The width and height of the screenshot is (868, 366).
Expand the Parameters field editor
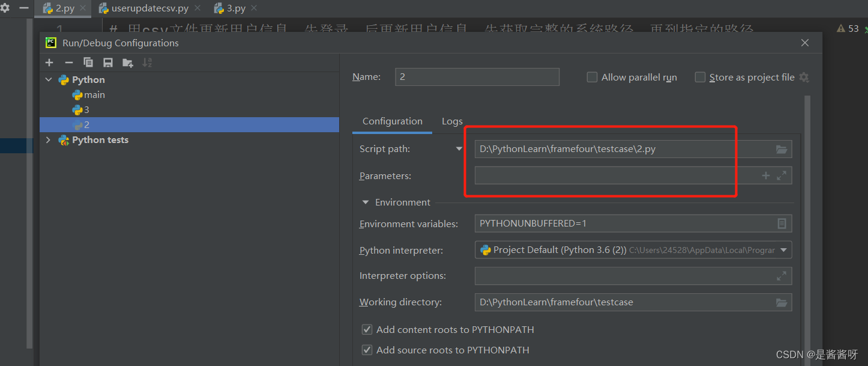[x=782, y=175]
